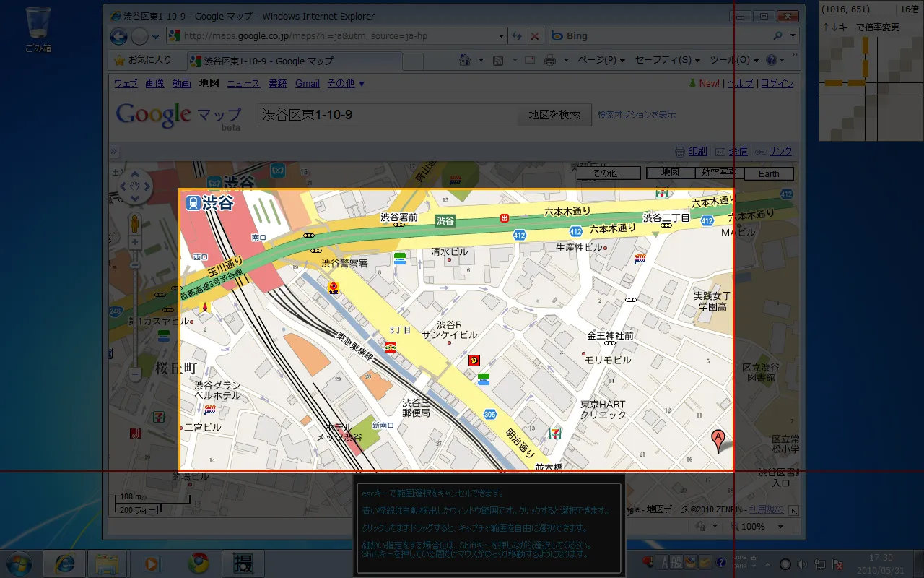
Task: Open the ウェブ Google link
Action: pyautogui.click(x=126, y=83)
